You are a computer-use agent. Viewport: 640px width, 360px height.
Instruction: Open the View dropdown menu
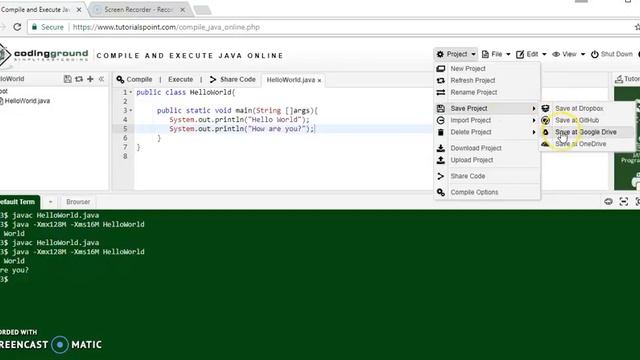click(568, 54)
